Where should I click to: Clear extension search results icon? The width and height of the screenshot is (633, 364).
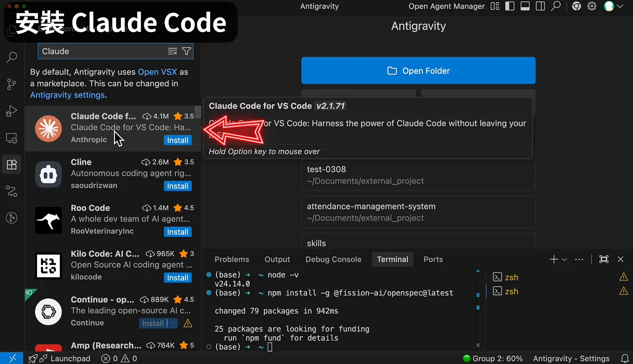click(172, 51)
